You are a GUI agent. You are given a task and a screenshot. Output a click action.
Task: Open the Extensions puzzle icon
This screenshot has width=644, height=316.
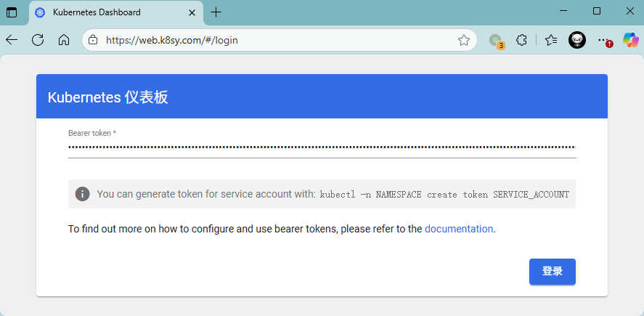[x=521, y=41]
